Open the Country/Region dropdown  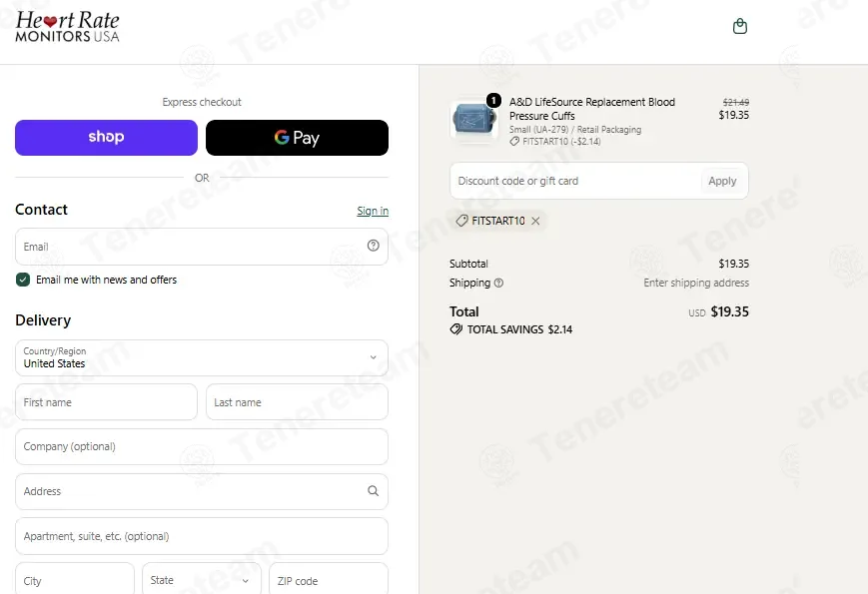pos(202,357)
